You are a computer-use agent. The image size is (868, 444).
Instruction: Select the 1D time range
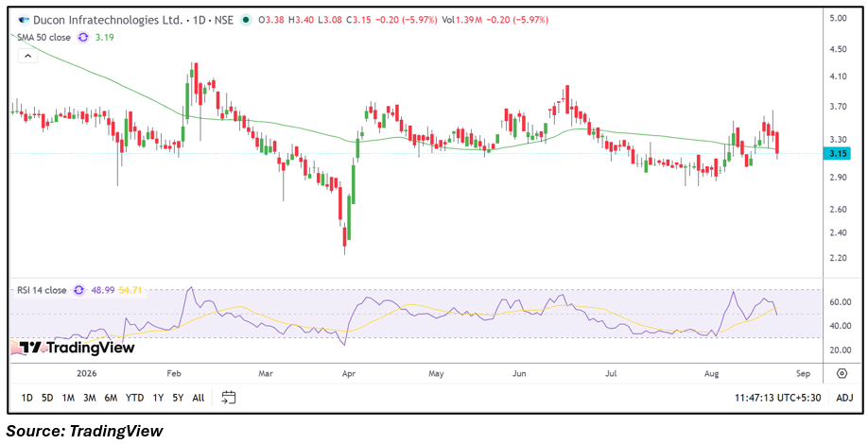coord(26,398)
